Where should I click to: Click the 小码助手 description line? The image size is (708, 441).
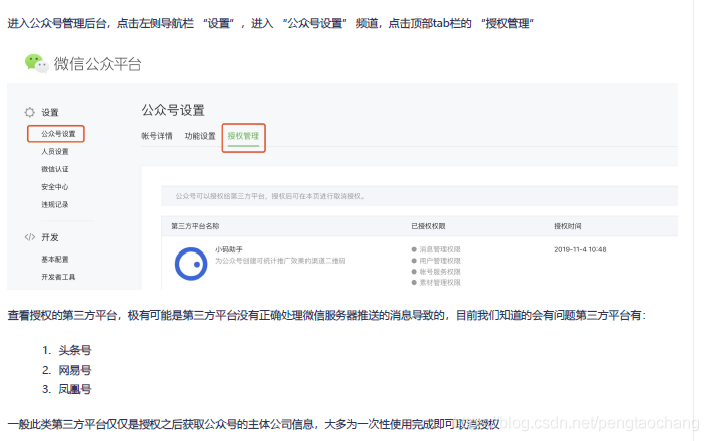(280, 261)
